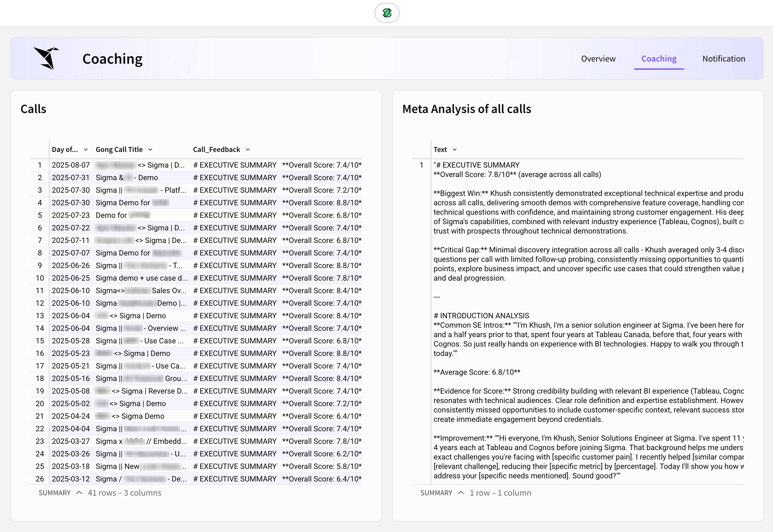
Task: Open the Text column dropdown arrow
Action: coord(455,150)
